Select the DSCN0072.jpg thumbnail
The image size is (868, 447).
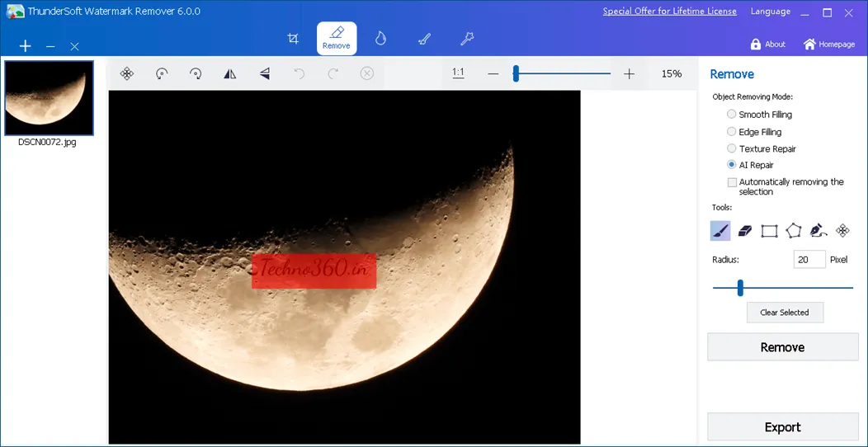click(49, 97)
